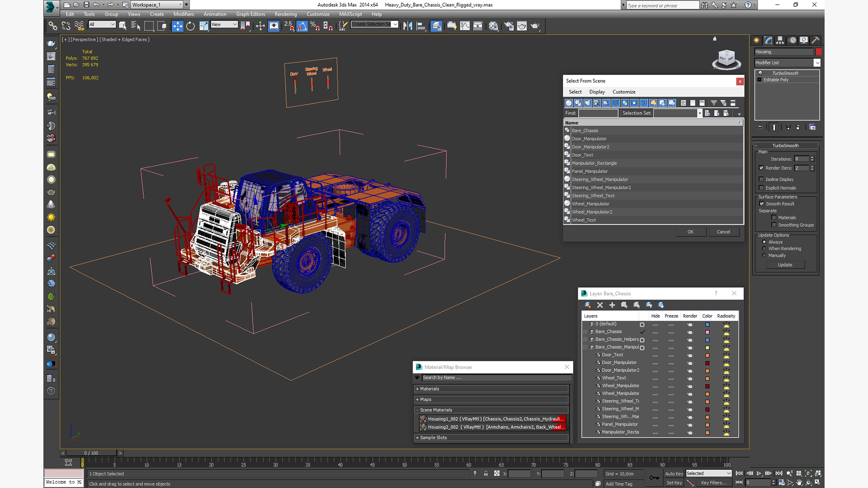The height and width of the screenshot is (488, 868).
Task: Enable Separate by Materials checkbox
Action: (x=774, y=218)
